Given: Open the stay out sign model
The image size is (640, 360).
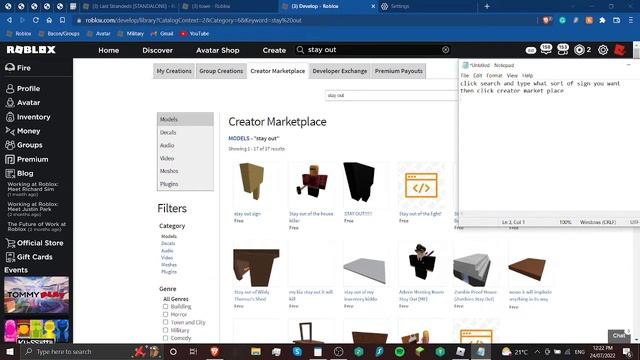Looking at the screenshot, I should pos(253,182).
